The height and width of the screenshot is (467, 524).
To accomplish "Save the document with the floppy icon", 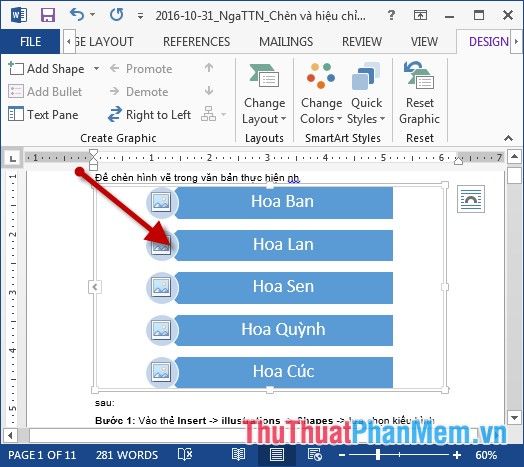I will (48, 15).
